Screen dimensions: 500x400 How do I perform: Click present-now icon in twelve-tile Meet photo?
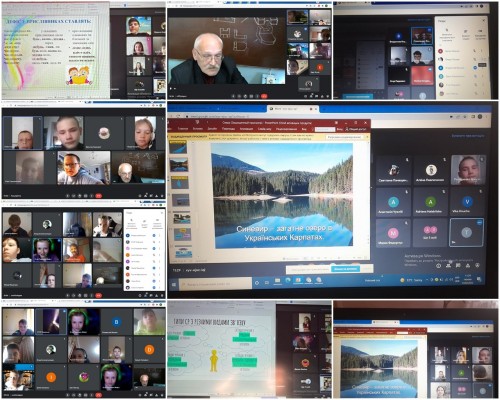86,295
